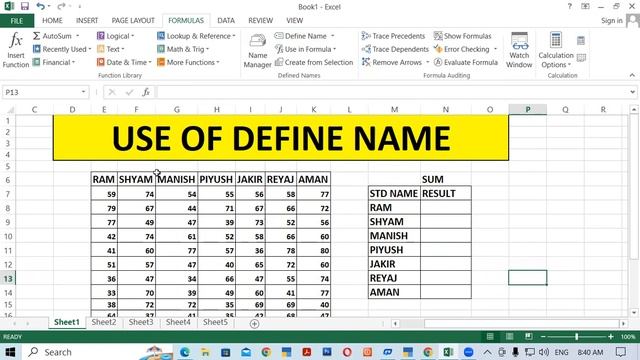640x360 pixels.
Task: Switch to the INSERT tab
Action: [87, 20]
